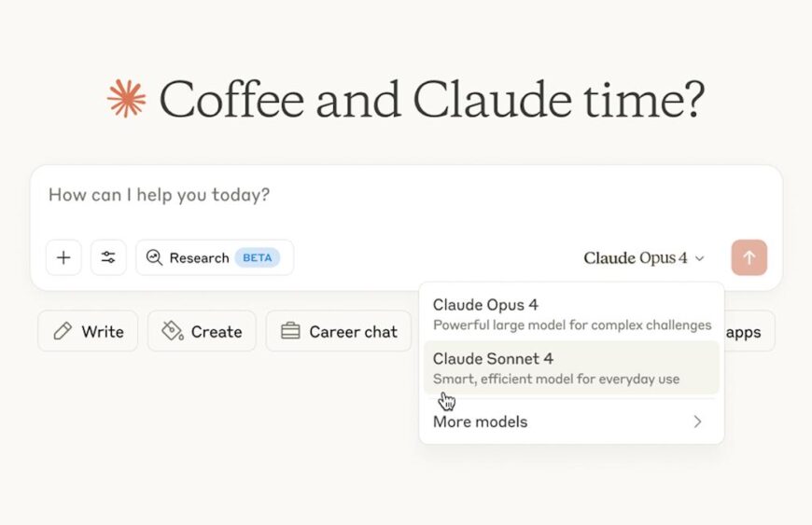The height and width of the screenshot is (525, 812).
Task: Expand the More models submenu
Action: point(571,421)
